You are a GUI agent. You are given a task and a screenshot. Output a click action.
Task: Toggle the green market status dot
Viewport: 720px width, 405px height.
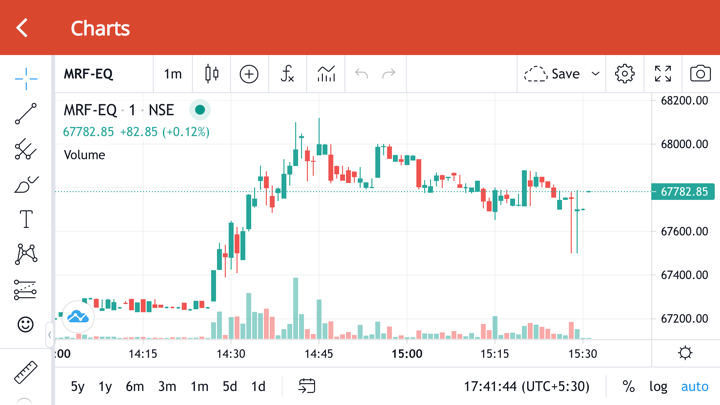pyautogui.click(x=200, y=110)
